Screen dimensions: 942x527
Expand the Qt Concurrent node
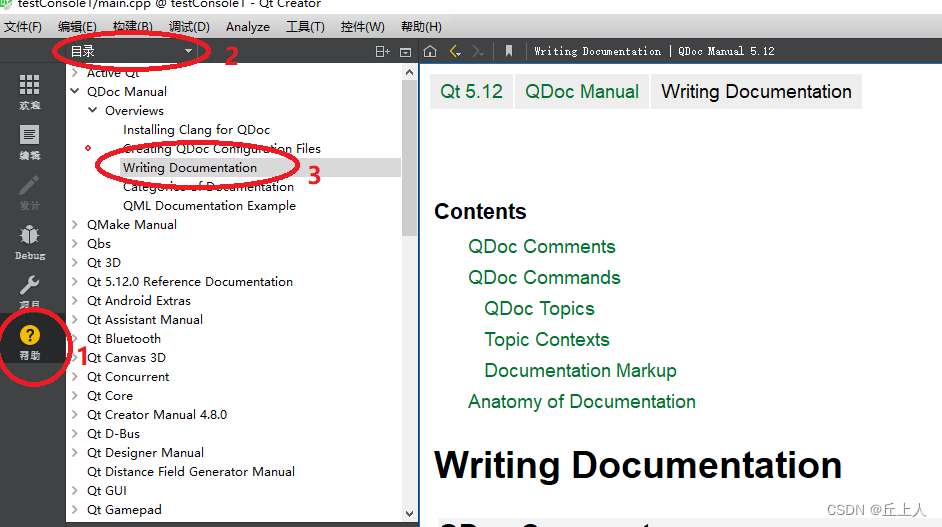click(x=75, y=376)
